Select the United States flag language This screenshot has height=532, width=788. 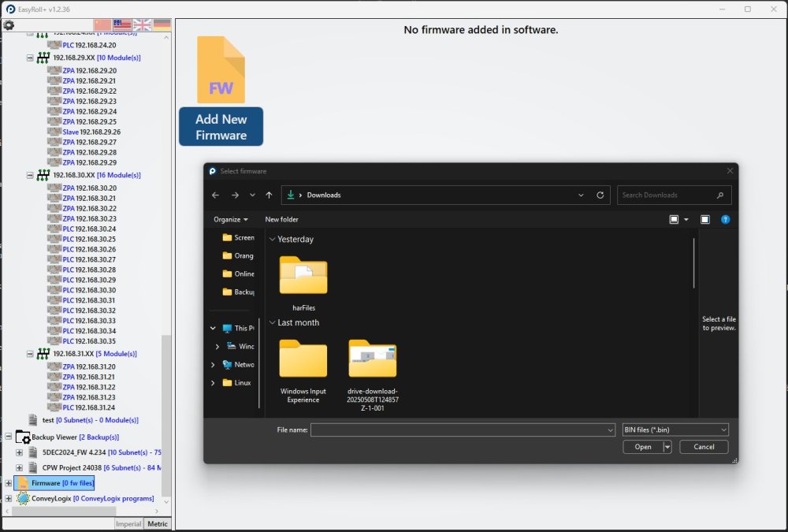(x=122, y=25)
